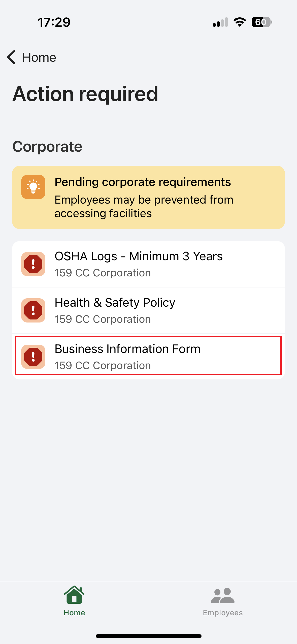Tap OSHA Logs red alert icon
Screen dimensions: 297x644
click(x=33, y=264)
